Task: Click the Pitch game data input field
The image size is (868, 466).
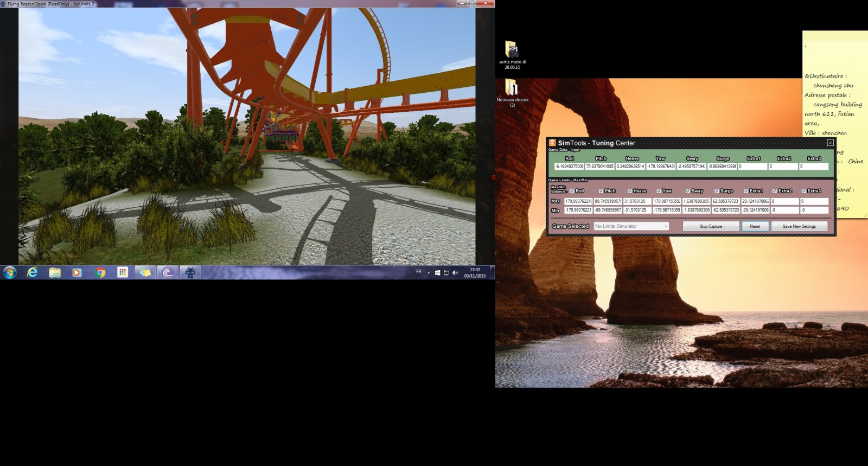Action: click(599, 167)
